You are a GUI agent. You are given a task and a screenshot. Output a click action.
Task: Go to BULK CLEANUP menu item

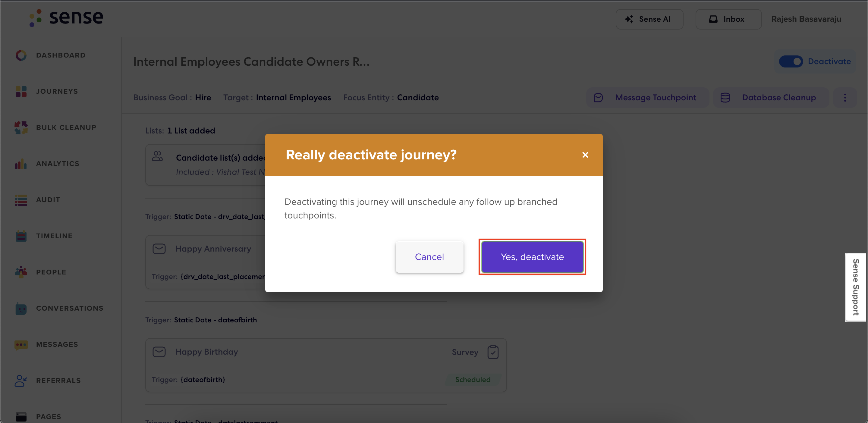(66, 127)
